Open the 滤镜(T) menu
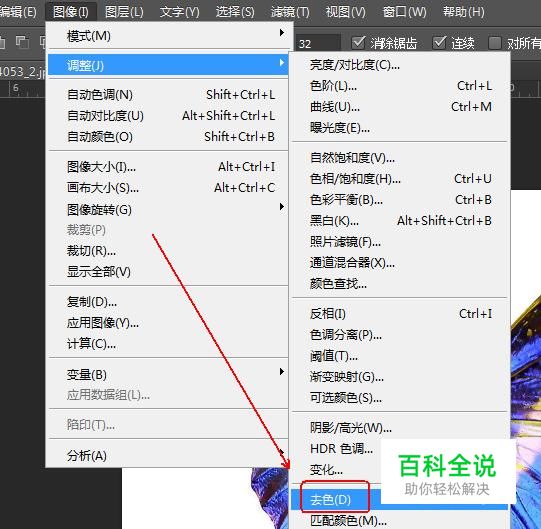 click(x=290, y=12)
